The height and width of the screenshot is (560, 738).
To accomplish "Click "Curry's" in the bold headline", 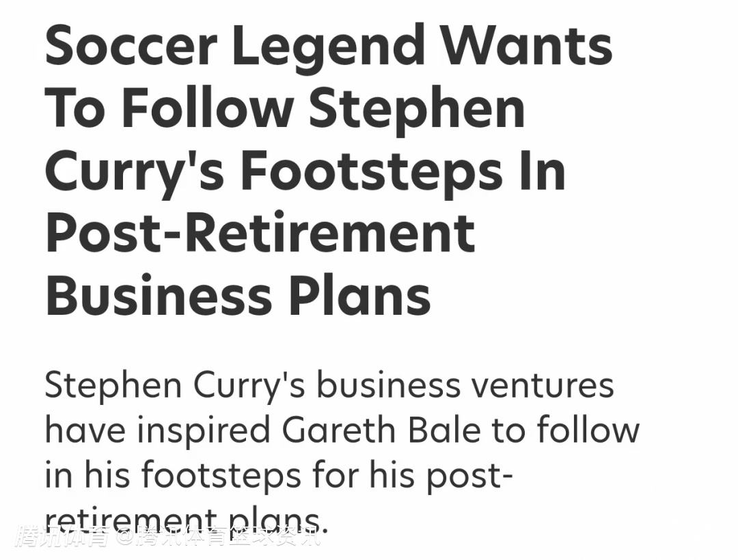I will click(135, 171).
